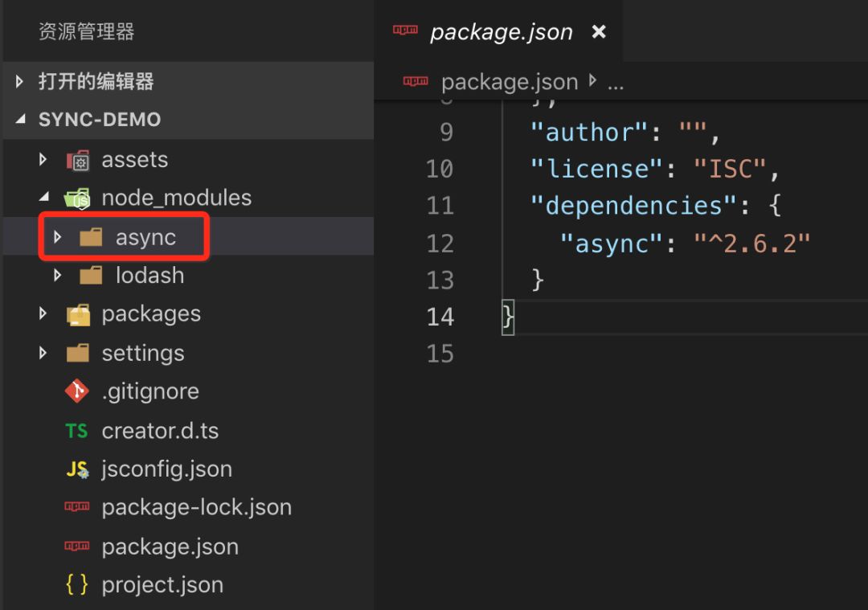Expand the lodash folder arrow

coord(57,275)
